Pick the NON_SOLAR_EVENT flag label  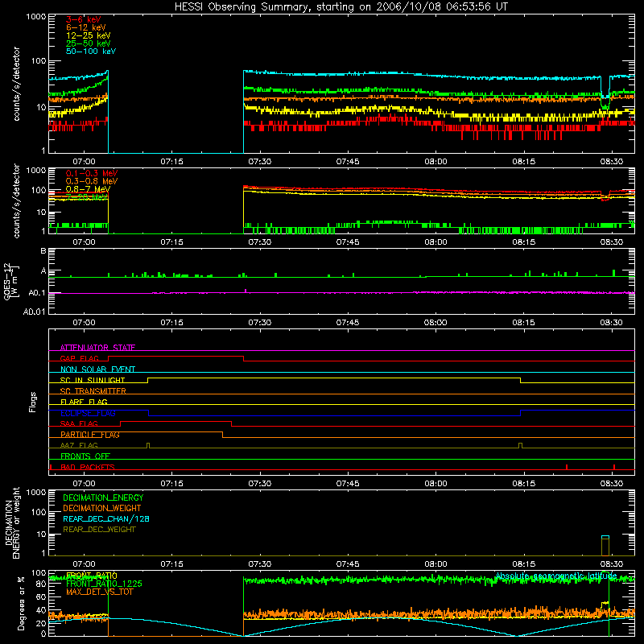[x=97, y=369]
